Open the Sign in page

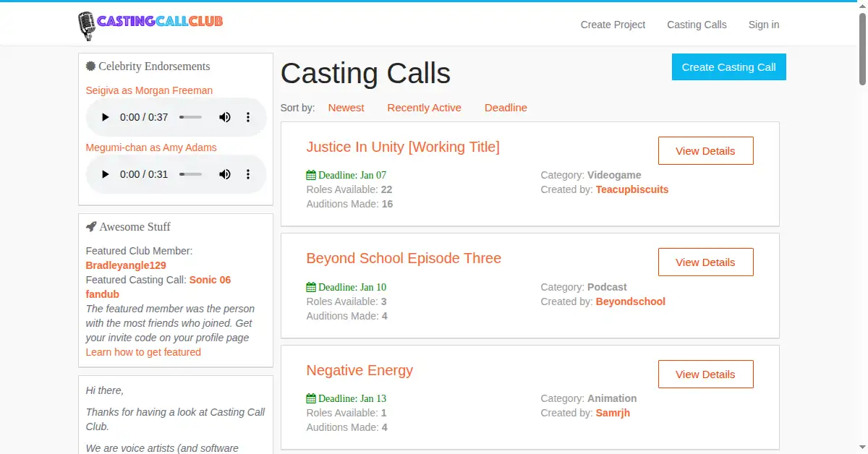coord(764,25)
